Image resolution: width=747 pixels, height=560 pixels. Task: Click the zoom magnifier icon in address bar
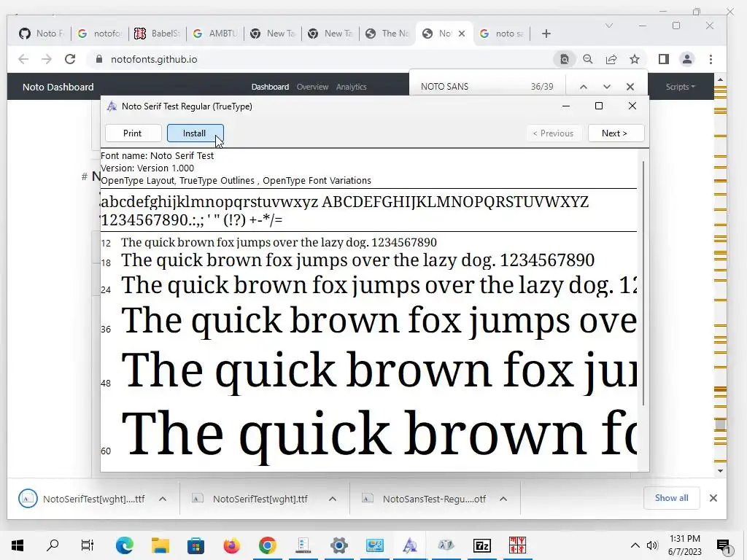point(588,59)
